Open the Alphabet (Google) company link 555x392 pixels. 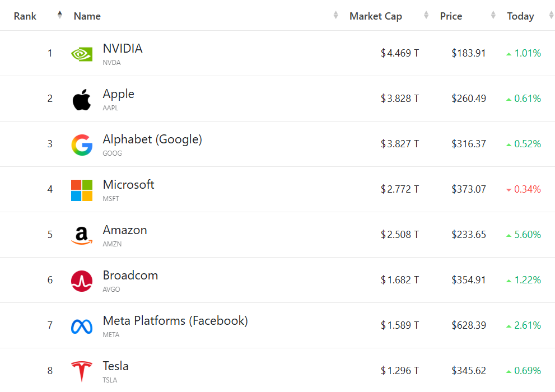[x=152, y=139]
